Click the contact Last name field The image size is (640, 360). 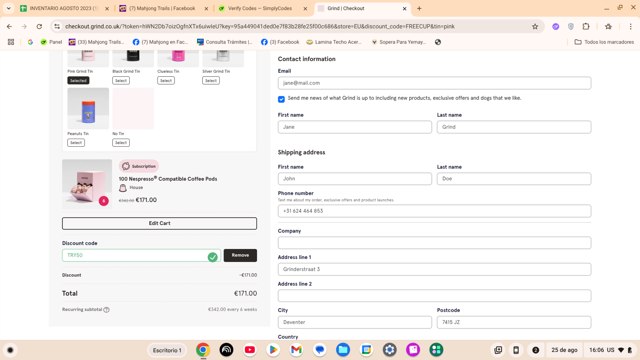(x=514, y=127)
